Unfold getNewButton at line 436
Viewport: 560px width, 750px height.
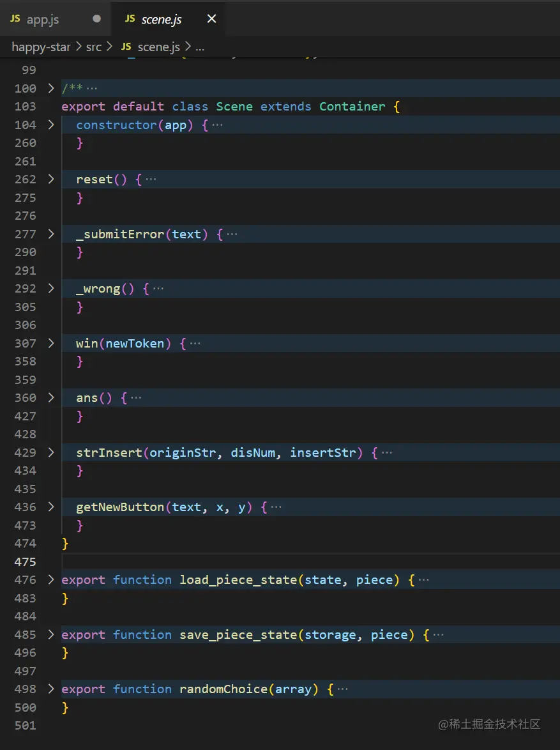pos(51,507)
